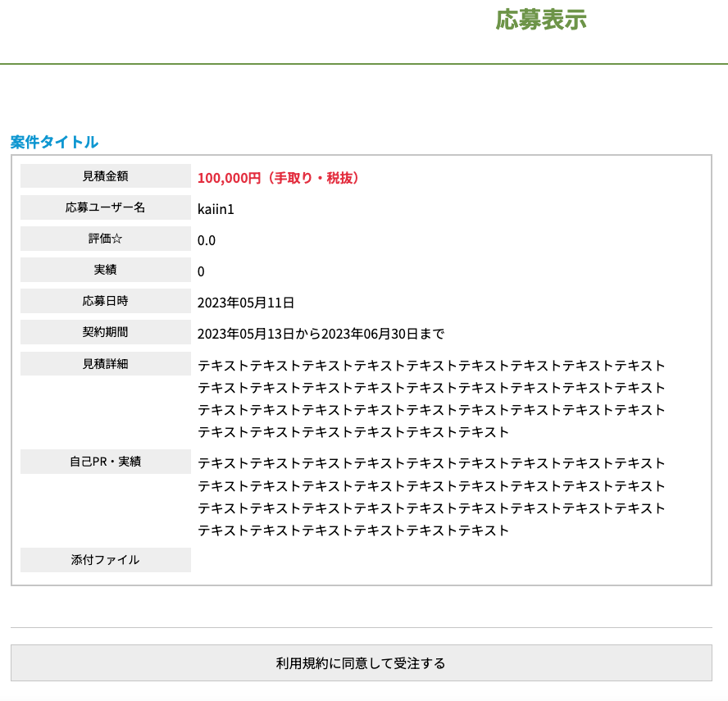Click the 添付ファイル label

[x=105, y=560]
